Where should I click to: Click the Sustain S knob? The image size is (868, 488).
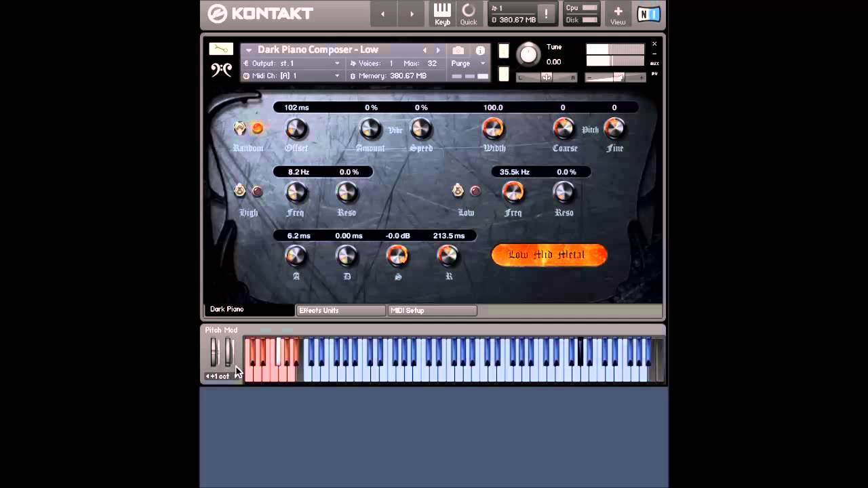pos(397,256)
